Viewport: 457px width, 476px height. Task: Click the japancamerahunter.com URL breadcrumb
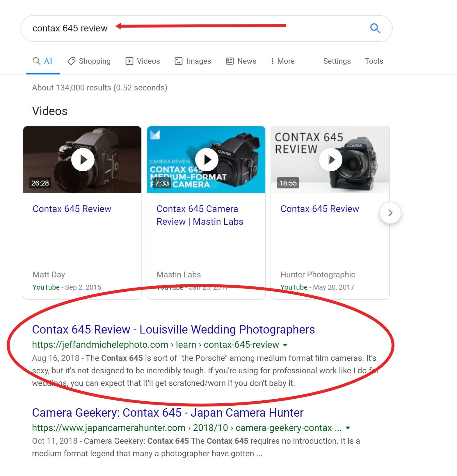[187, 428]
